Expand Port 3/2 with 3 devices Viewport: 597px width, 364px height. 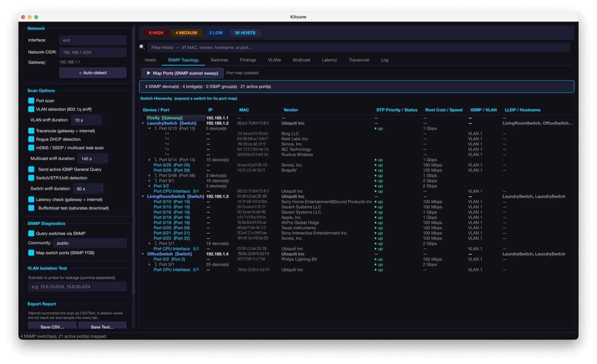point(150,186)
